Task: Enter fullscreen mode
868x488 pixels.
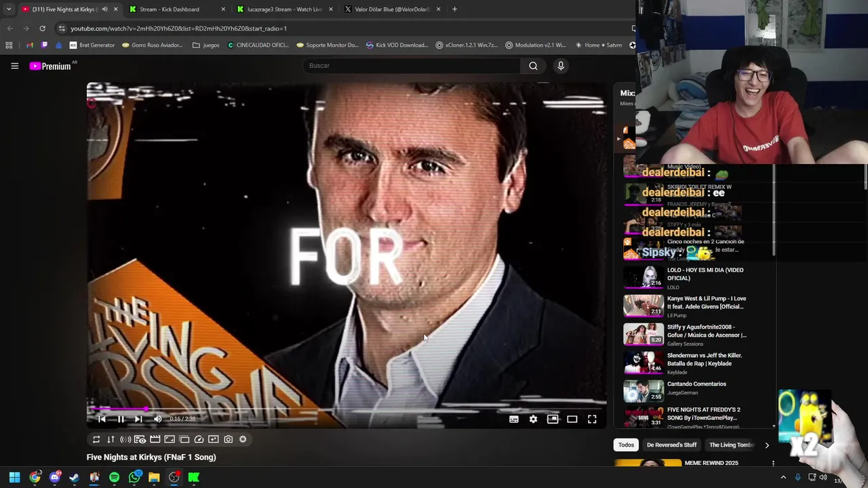Action: coord(592,419)
